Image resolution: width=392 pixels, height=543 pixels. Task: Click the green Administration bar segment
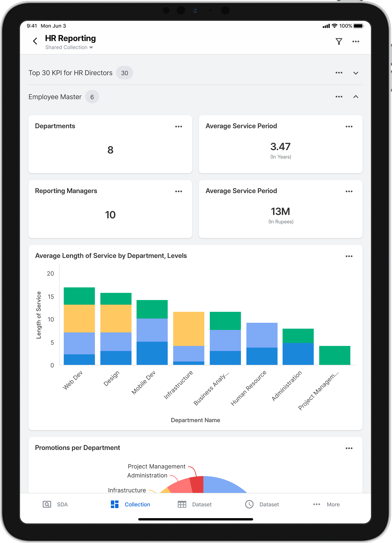pos(298,336)
